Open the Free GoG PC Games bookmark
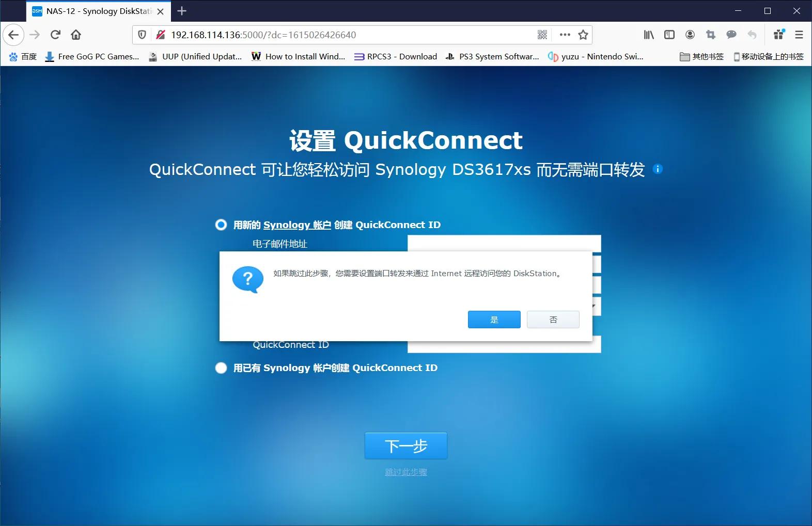This screenshot has width=812, height=526. pos(92,56)
